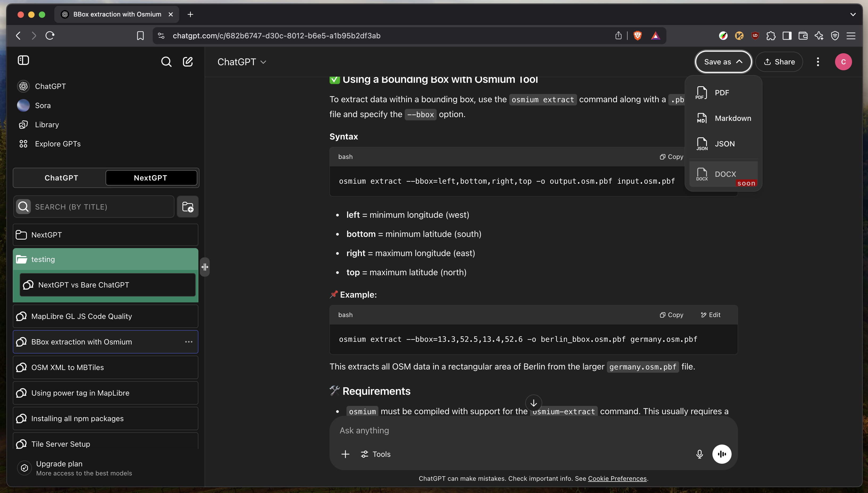Expand the NextGPT folder
Screen dimensions: 868x493
(106, 235)
